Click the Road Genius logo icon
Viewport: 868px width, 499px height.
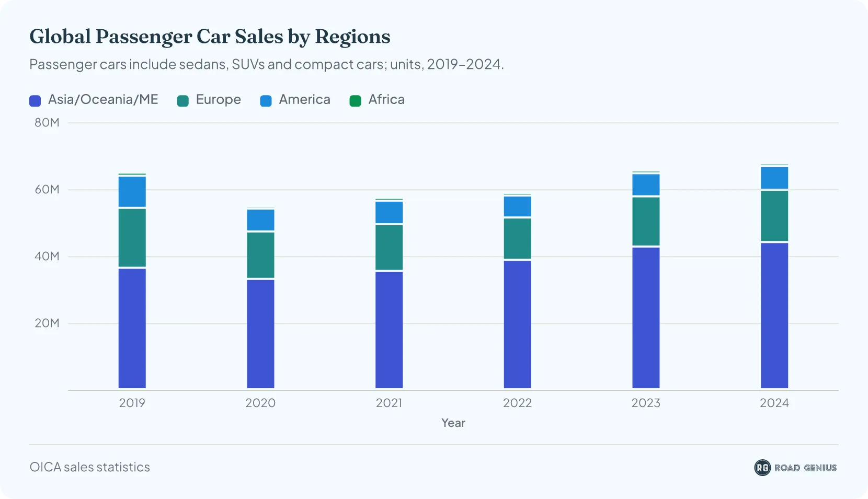pos(762,468)
